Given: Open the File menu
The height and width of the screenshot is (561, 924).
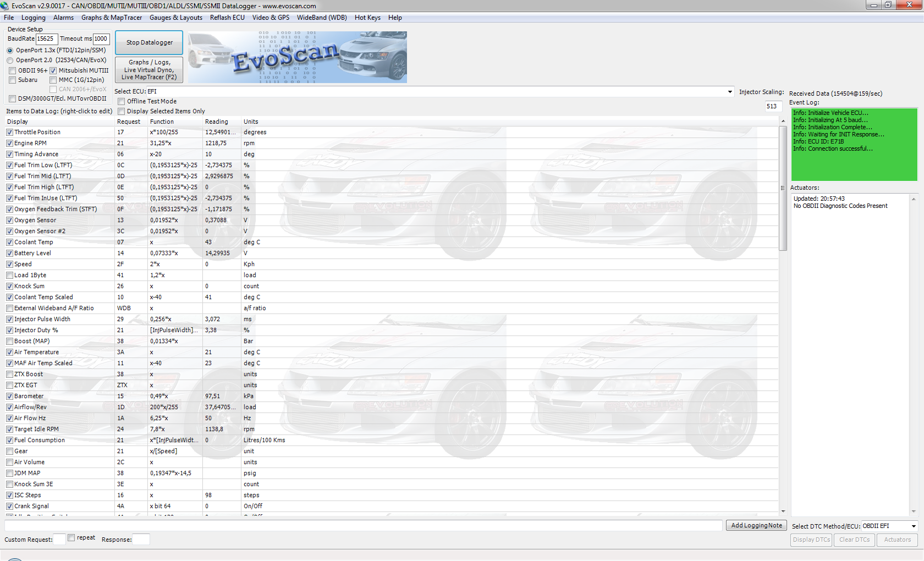Looking at the screenshot, I should [9, 18].
